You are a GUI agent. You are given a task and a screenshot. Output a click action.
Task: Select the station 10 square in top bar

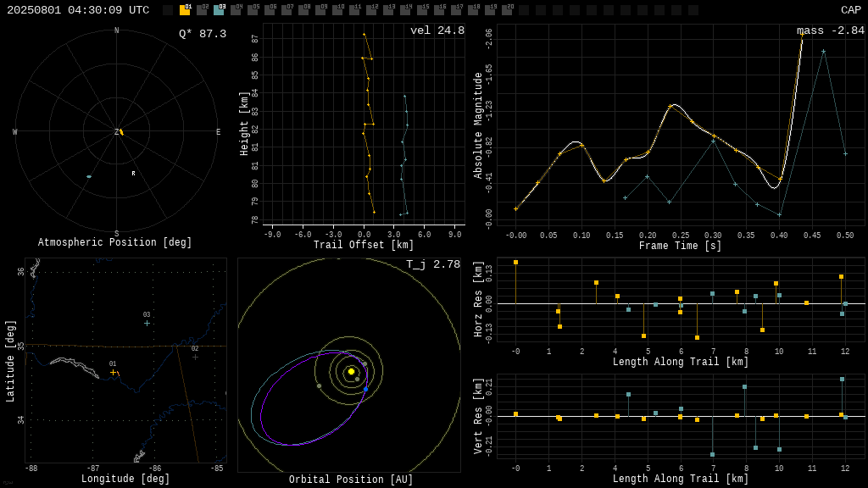click(x=337, y=10)
